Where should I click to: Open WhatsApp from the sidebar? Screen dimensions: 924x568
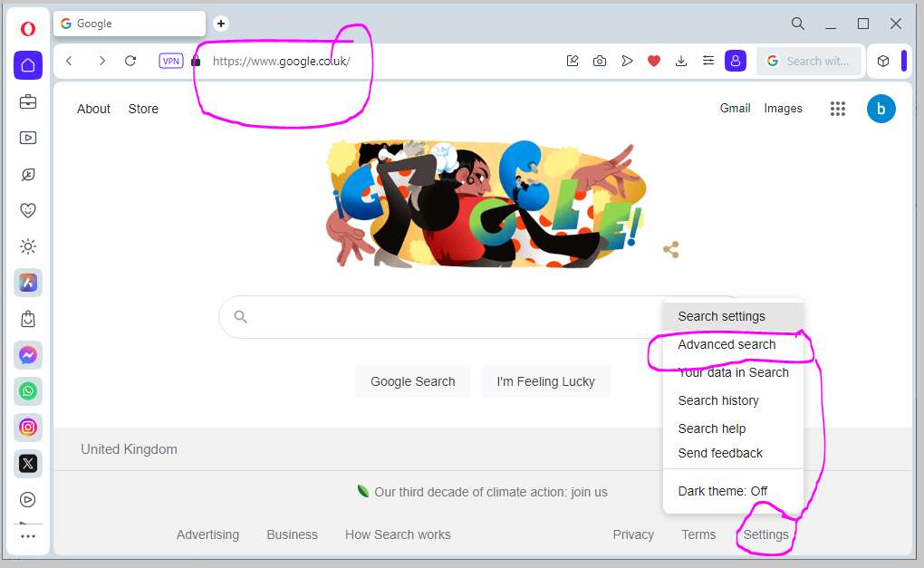28,391
